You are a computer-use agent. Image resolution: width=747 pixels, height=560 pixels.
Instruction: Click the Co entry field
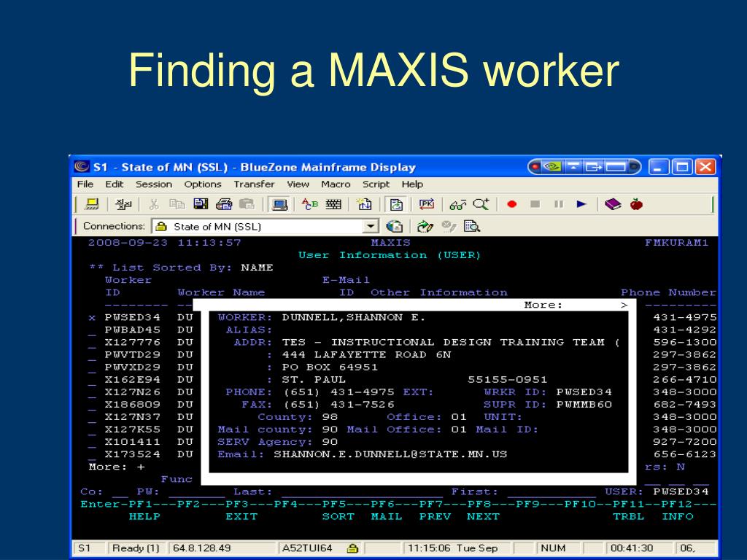pos(120,492)
